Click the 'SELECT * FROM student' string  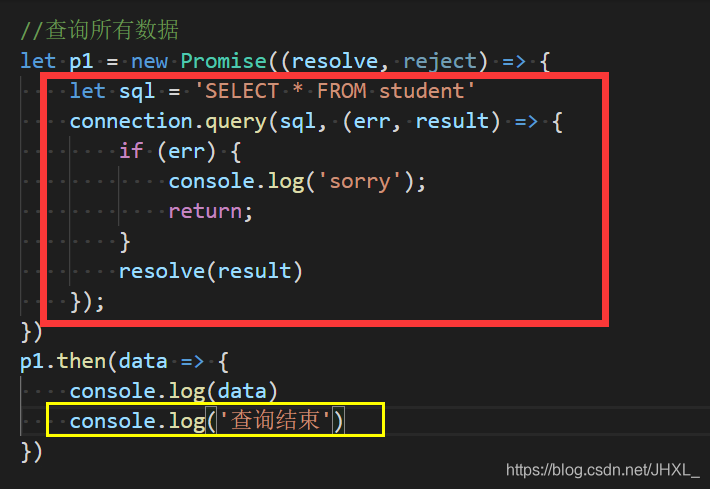(x=335, y=91)
